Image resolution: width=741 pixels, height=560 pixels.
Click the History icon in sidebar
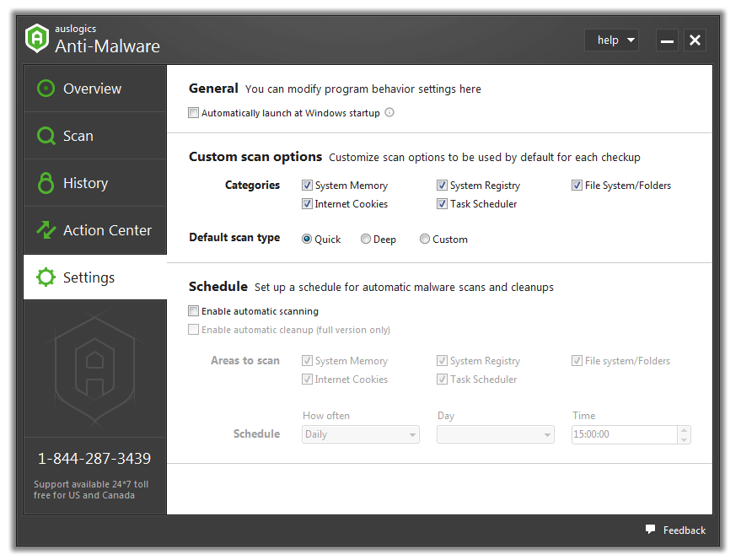coord(46,182)
